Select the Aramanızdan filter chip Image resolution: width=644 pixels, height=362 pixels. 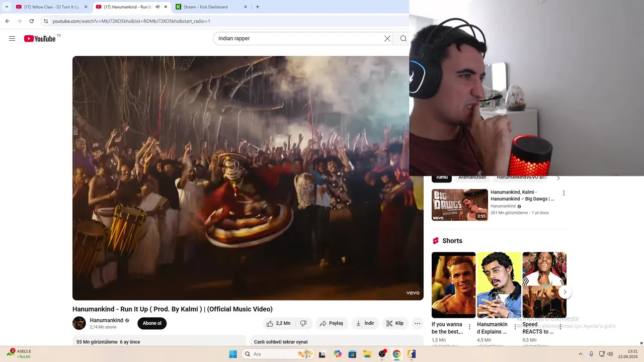[472, 177]
